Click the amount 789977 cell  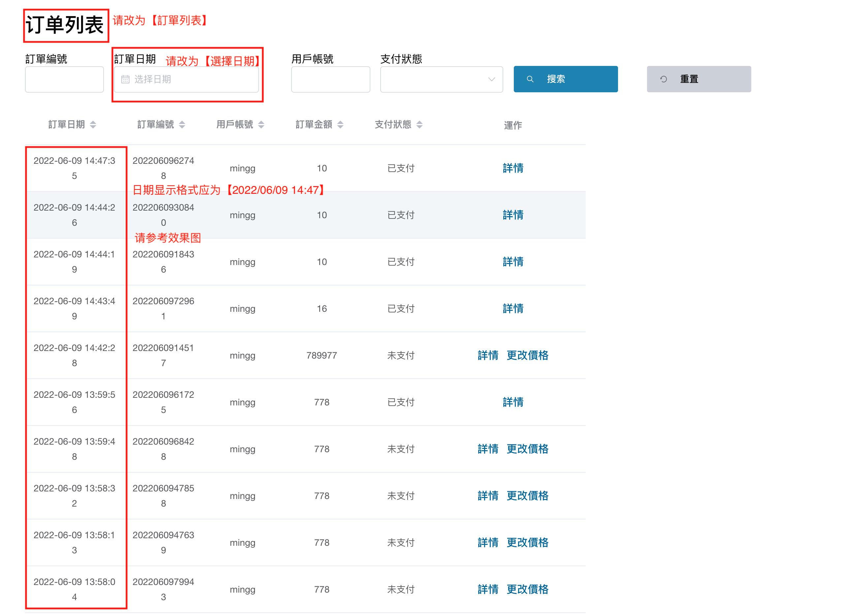point(322,355)
